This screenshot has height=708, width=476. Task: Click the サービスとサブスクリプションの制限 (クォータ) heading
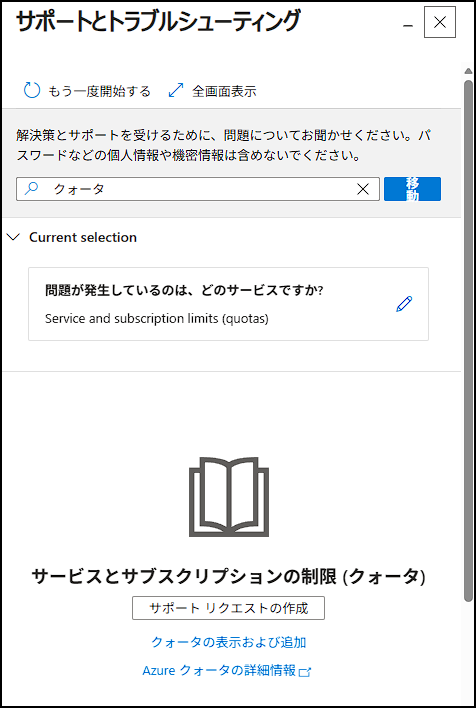click(229, 577)
